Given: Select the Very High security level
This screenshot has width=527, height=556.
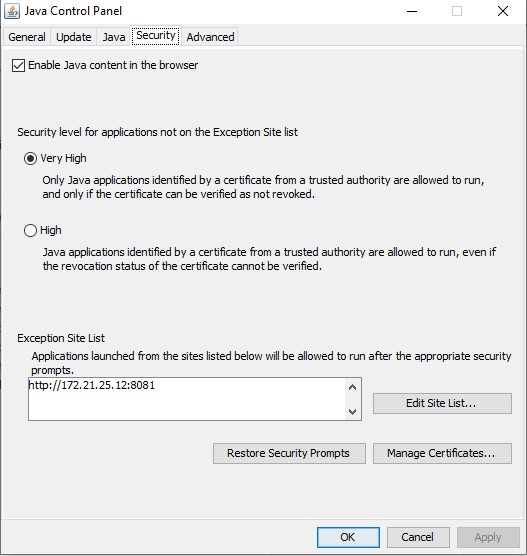Looking at the screenshot, I should click(x=30, y=159).
